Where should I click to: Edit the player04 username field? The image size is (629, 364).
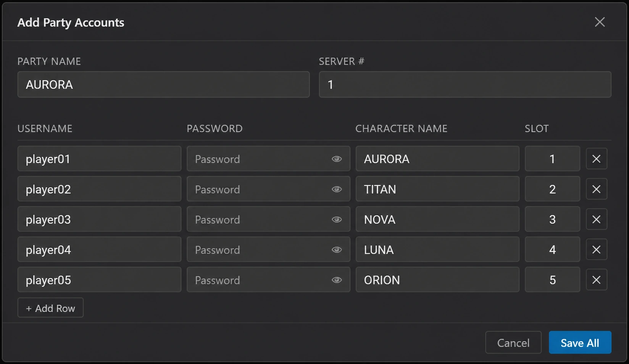tap(99, 249)
